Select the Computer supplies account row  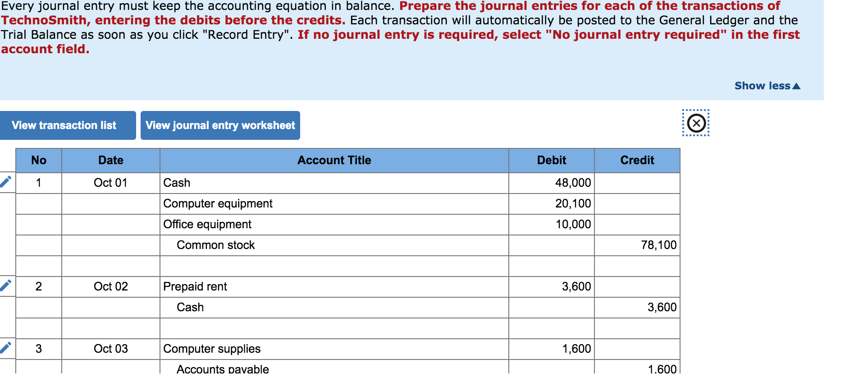click(334, 349)
